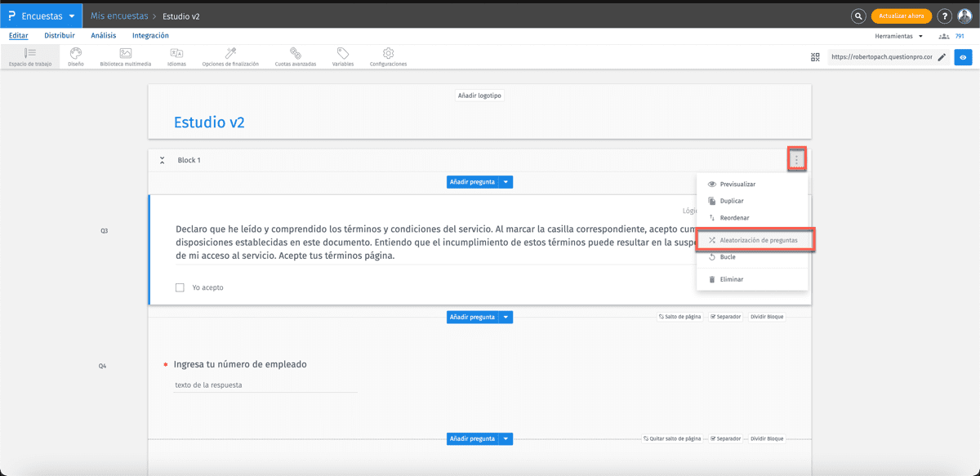The height and width of the screenshot is (476, 980).
Task: Expand the Añadir pregunta dropdown arrow
Action: 506,181
